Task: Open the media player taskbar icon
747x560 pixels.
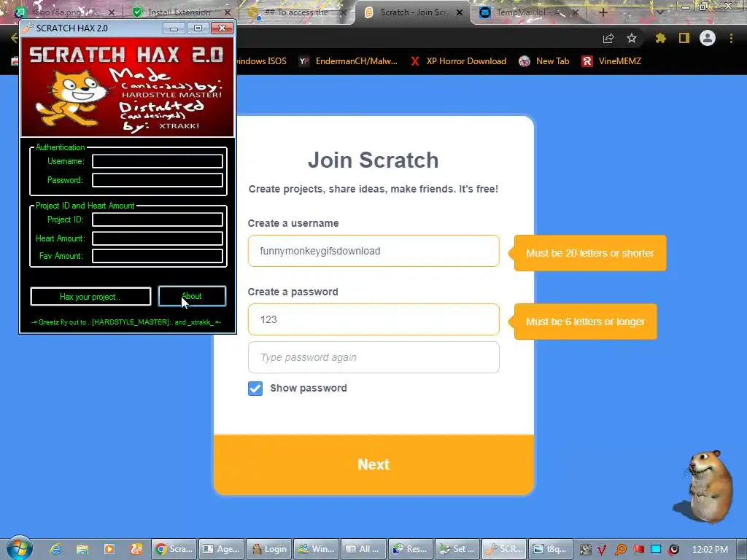Action: (x=109, y=549)
